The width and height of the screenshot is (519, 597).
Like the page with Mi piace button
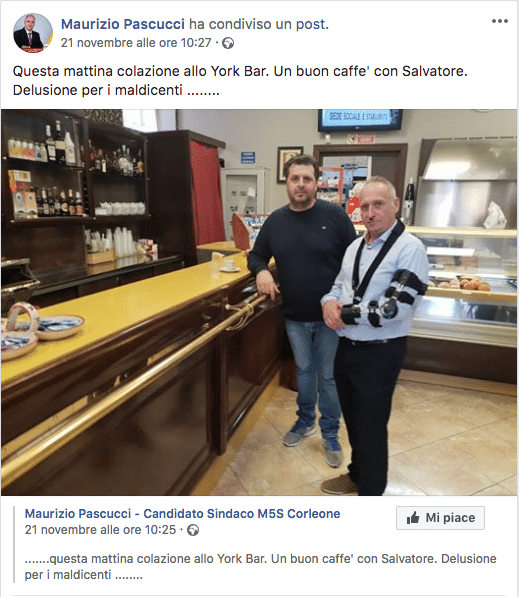[440, 518]
